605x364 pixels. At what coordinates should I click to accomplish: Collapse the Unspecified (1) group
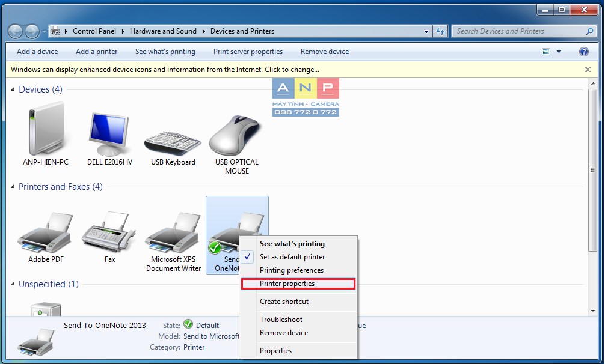[13, 284]
